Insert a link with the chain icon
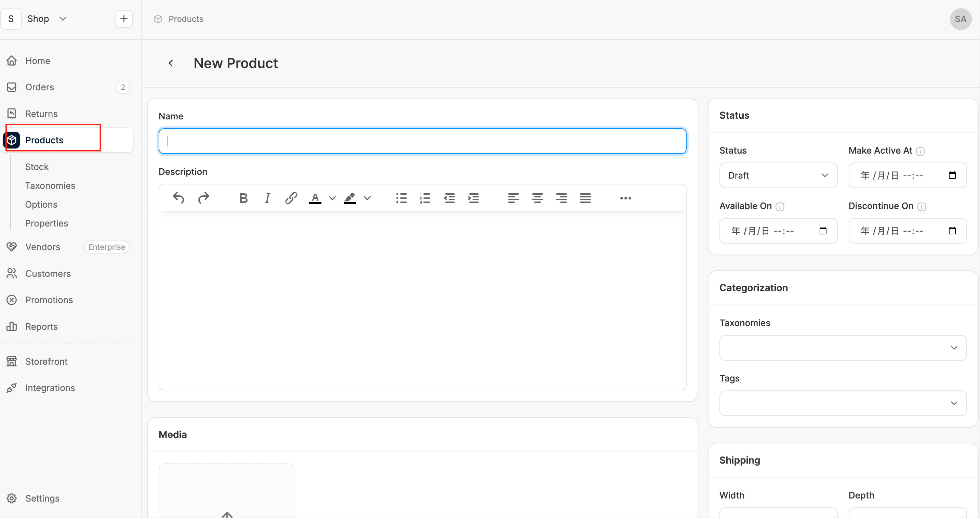 291,198
